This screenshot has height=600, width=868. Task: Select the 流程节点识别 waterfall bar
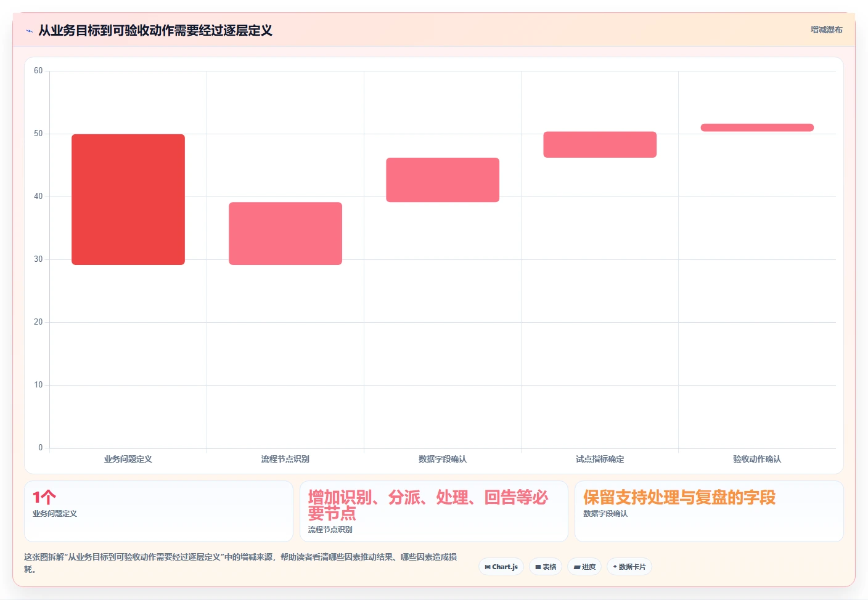285,233
